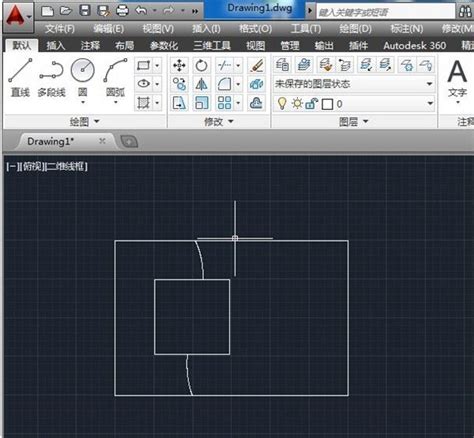This screenshot has height=438, width=474.
Task: Open the current layer dropdown list
Action: pyautogui.click(x=430, y=104)
